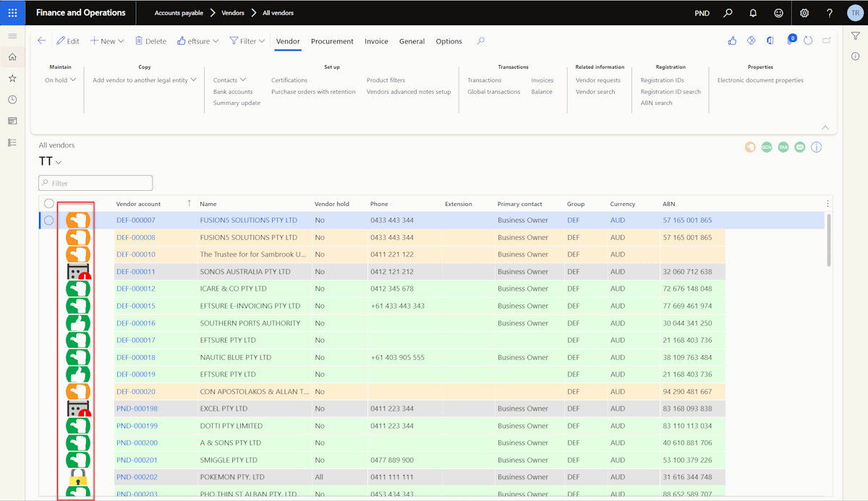Click the orange eftsure status icon above grid

[x=750, y=147]
